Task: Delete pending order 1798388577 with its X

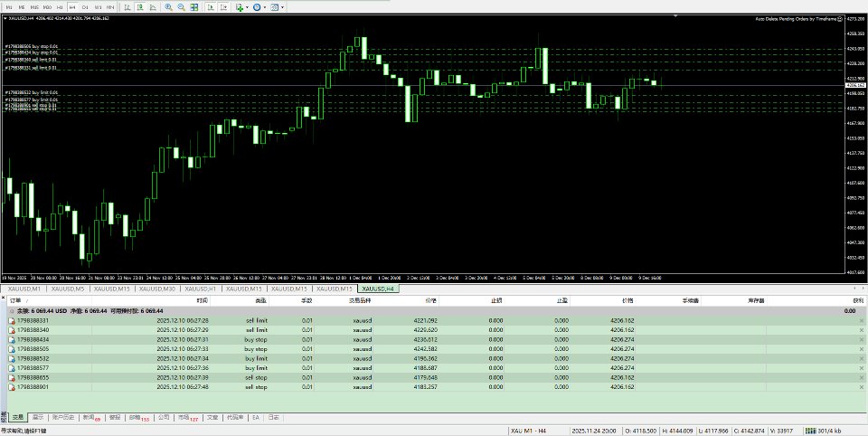Action: click(861, 368)
